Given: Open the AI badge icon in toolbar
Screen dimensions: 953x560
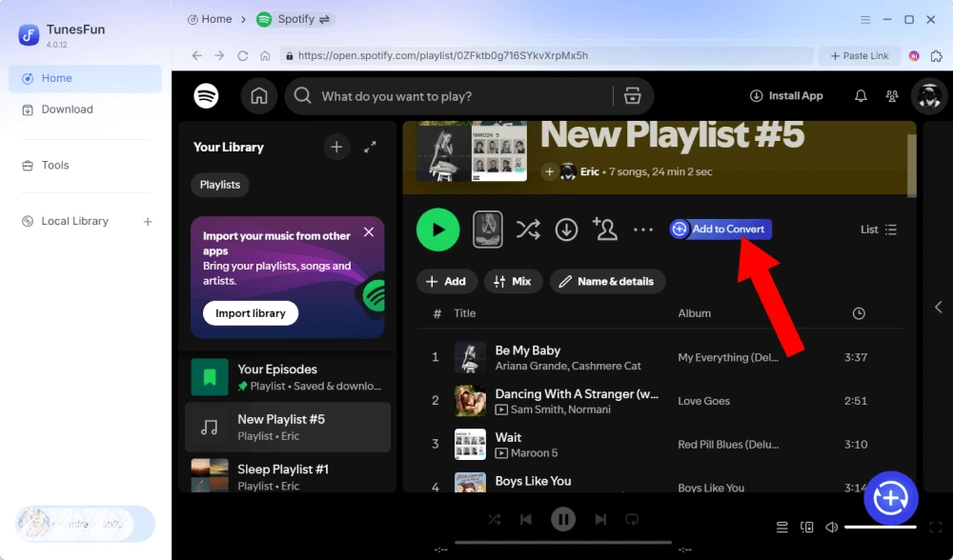Looking at the screenshot, I should click(914, 56).
